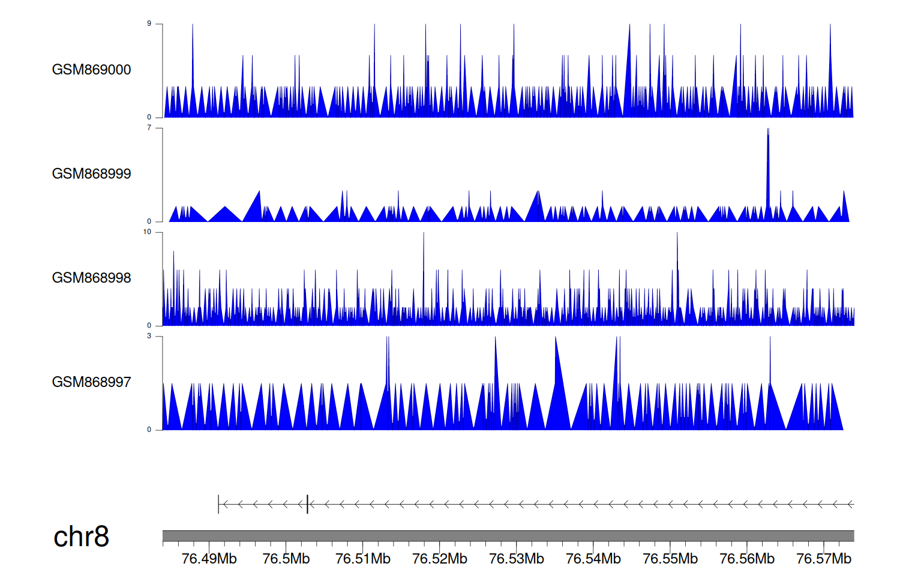This screenshot has width=900, height=588.
Task: Click the 76.57Mb axis label
Action: [x=823, y=559]
